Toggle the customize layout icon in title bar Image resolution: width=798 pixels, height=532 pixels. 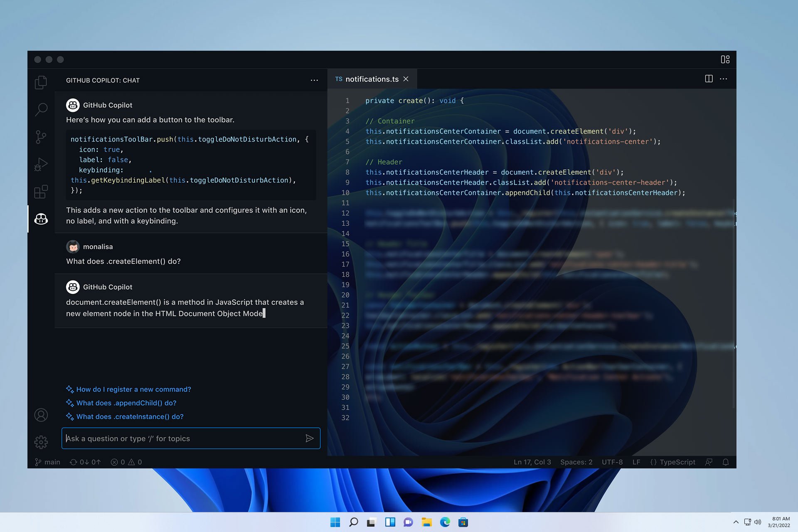click(x=725, y=59)
